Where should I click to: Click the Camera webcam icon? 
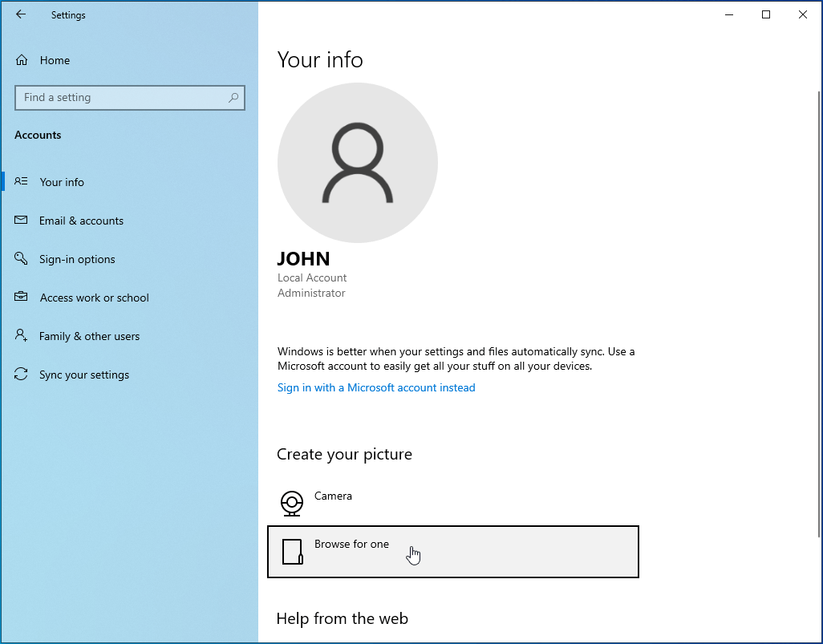[x=292, y=503]
